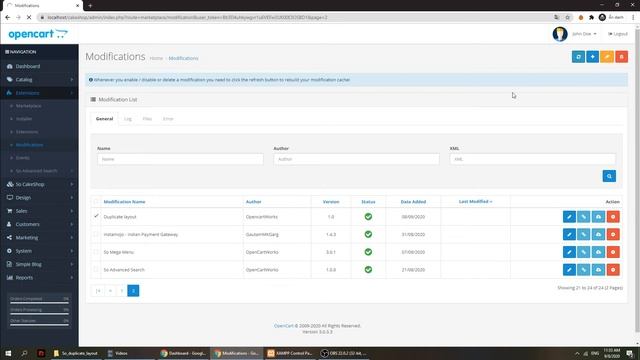Viewport: 640px width, 360px height.
Task: Click Home breadcrumb link
Action: click(x=156, y=58)
